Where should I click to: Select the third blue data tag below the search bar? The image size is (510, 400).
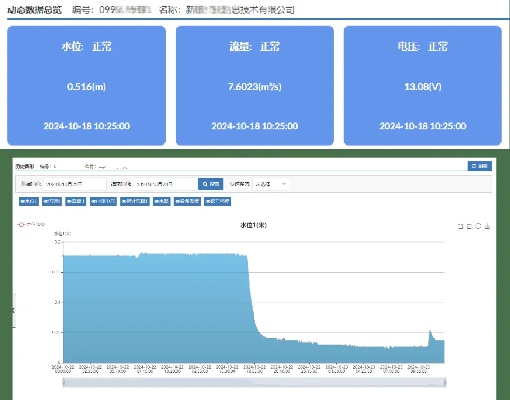(x=76, y=201)
